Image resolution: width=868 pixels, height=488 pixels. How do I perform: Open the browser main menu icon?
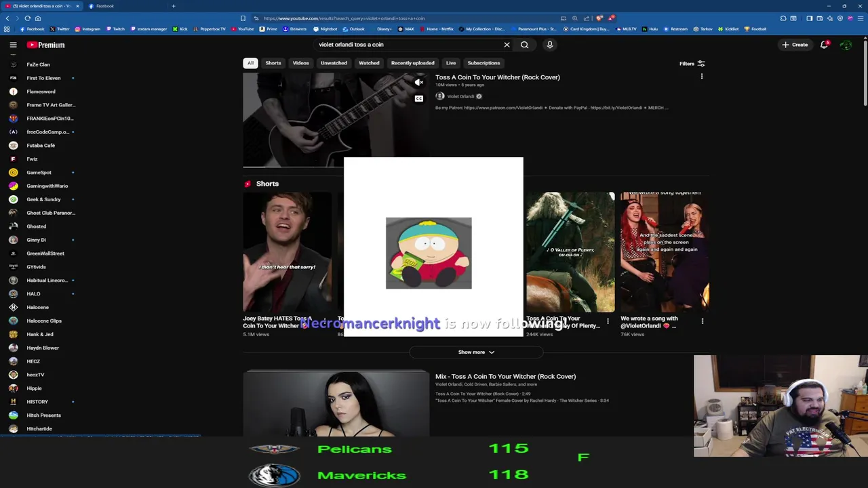(x=860, y=18)
